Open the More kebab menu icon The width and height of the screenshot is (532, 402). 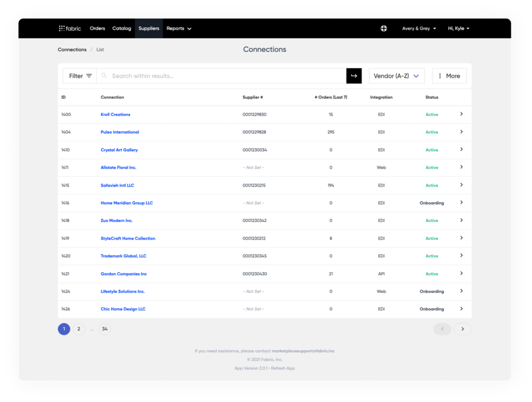[x=440, y=75]
